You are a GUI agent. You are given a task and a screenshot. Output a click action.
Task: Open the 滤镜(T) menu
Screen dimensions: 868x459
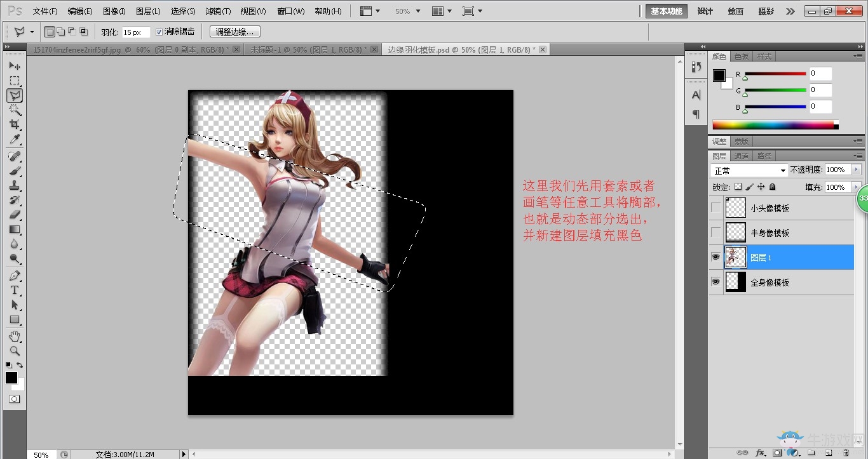click(x=218, y=11)
